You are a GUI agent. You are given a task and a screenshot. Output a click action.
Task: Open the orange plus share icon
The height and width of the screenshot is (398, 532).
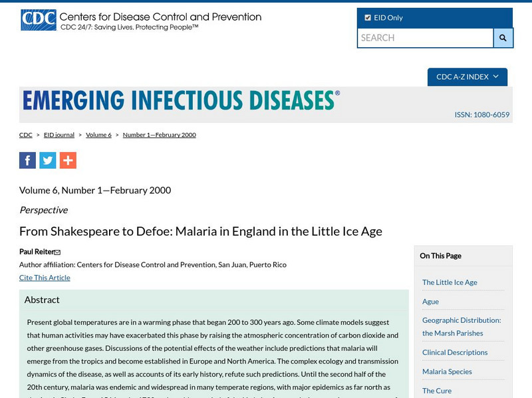click(x=68, y=160)
